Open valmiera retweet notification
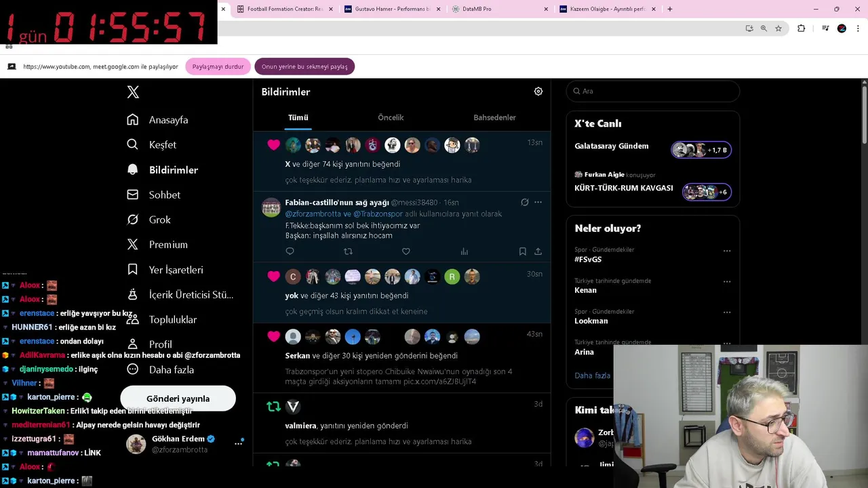The height and width of the screenshot is (488, 868). [402, 424]
